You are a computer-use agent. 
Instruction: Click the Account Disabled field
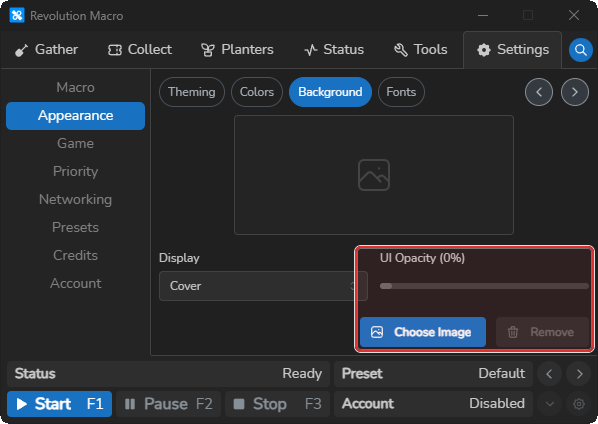[x=433, y=404]
